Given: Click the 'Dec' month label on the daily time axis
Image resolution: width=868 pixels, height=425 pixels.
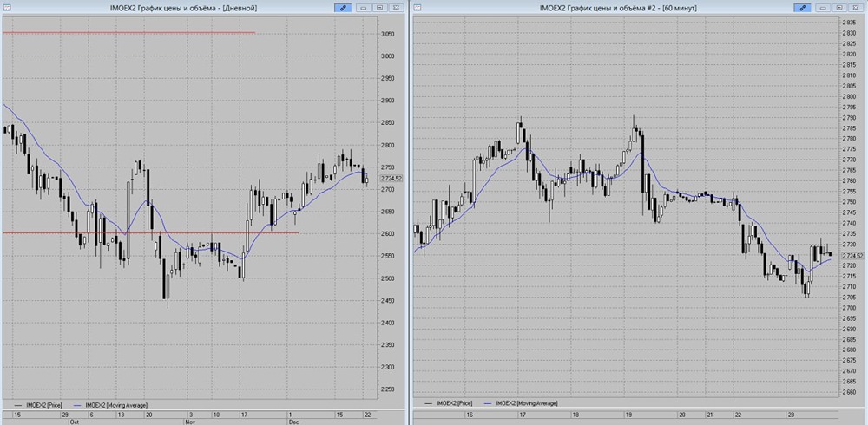Looking at the screenshot, I should pos(293,422).
